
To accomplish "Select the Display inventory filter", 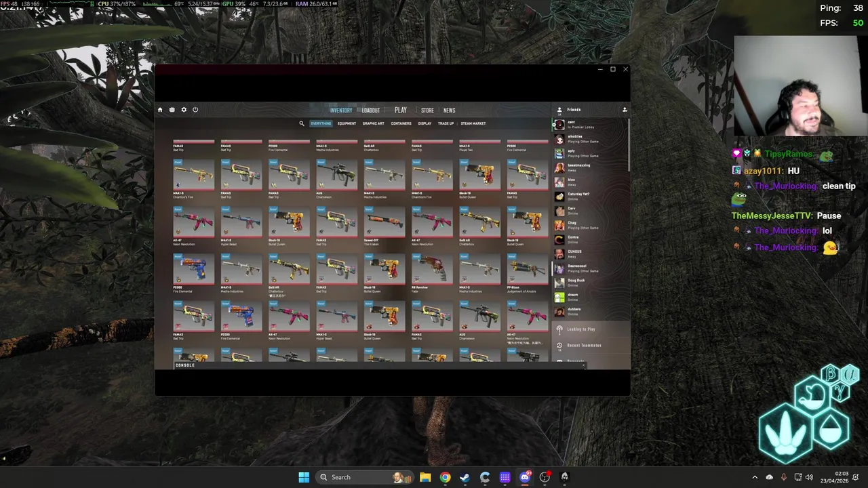I will [x=425, y=123].
